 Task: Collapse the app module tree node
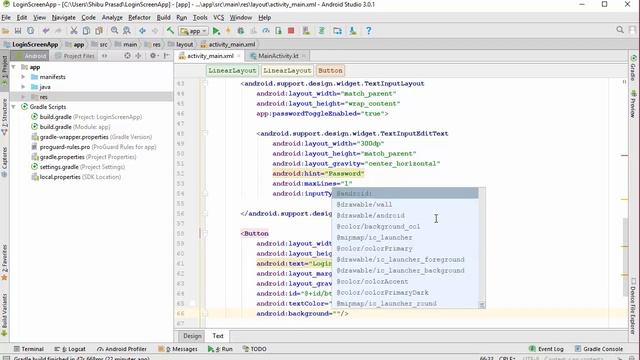click(x=13, y=67)
